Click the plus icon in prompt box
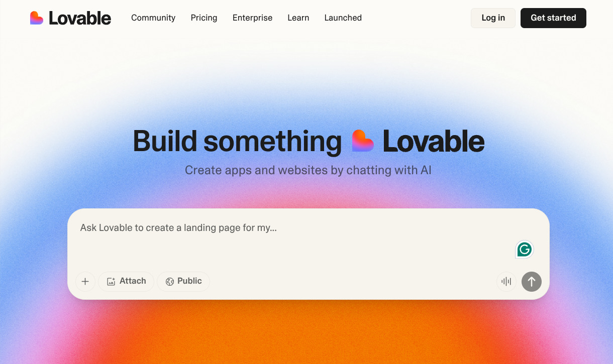 [x=85, y=282]
